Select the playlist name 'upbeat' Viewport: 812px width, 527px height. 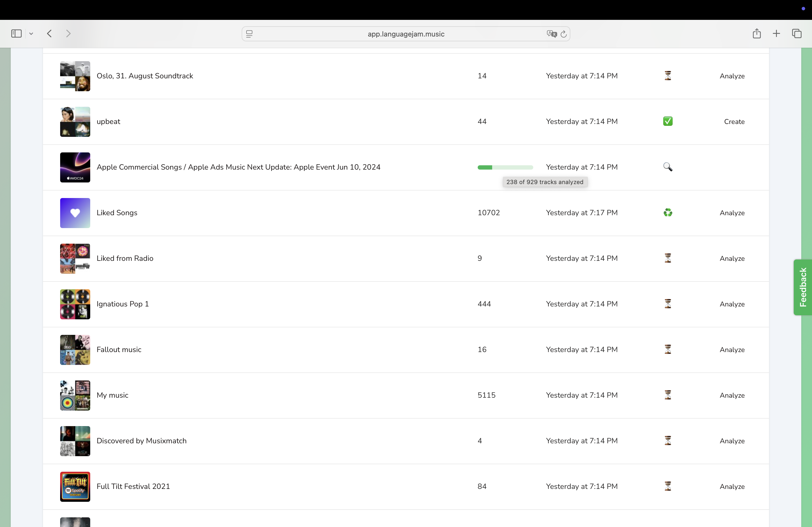click(x=108, y=122)
